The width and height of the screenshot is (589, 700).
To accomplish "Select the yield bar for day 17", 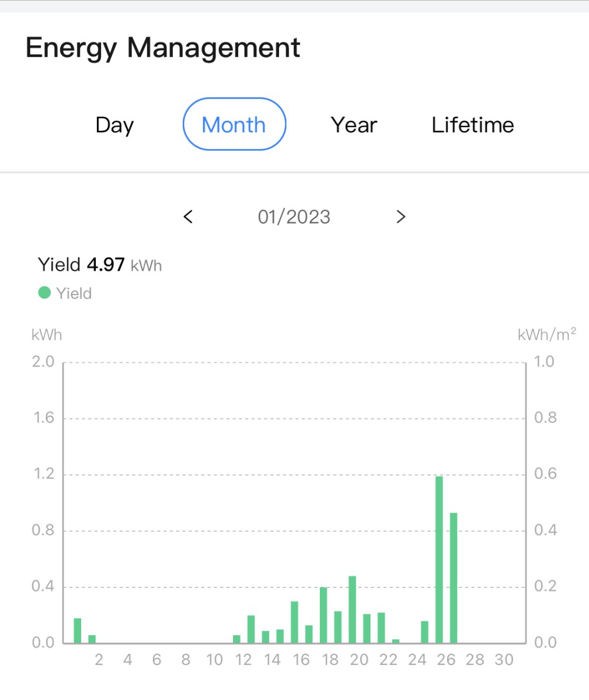I will 323,615.
